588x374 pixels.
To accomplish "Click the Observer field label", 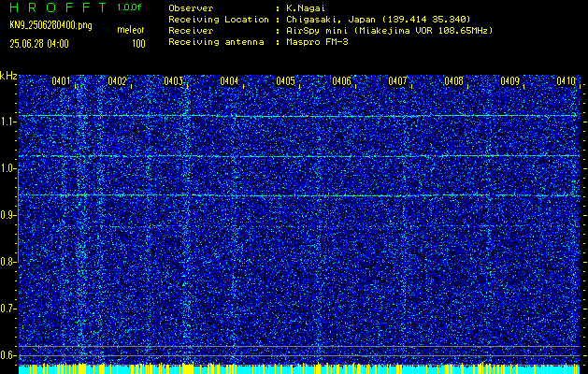I will pyautogui.click(x=191, y=8).
